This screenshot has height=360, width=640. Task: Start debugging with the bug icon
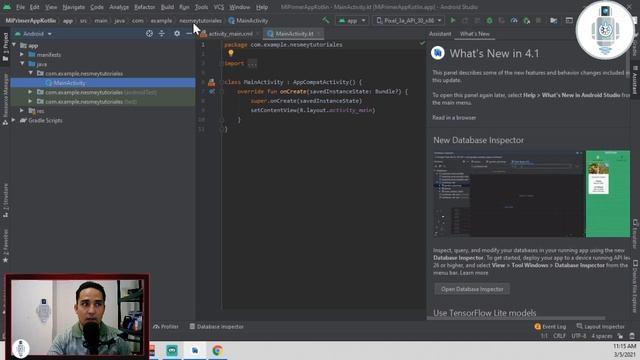point(489,20)
